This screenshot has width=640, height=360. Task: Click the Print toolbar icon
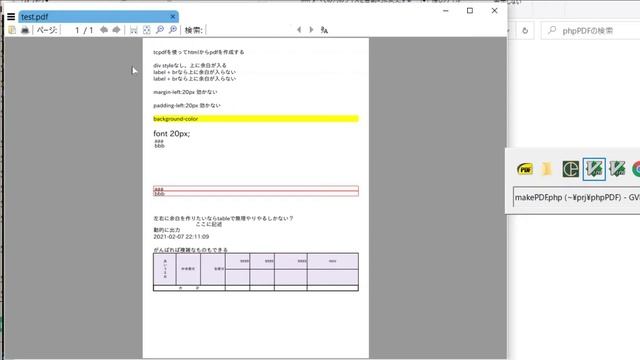25,30
